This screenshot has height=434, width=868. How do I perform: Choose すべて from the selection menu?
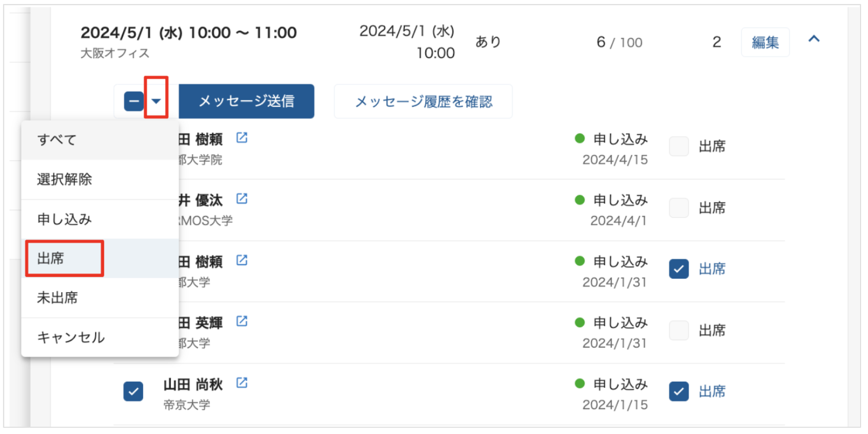click(x=57, y=140)
